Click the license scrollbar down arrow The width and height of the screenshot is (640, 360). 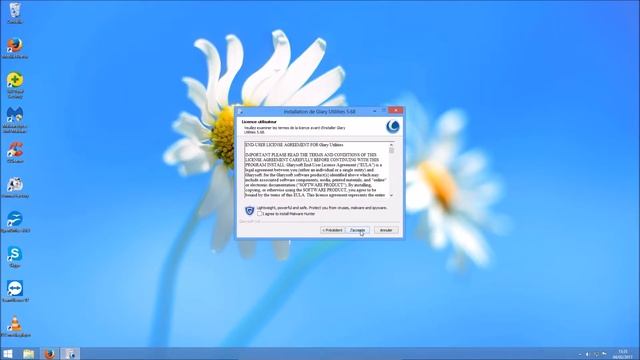pos(391,196)
